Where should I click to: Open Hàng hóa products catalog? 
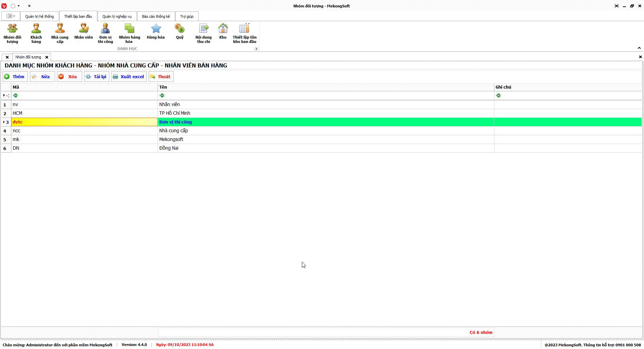tap(156, 32)
